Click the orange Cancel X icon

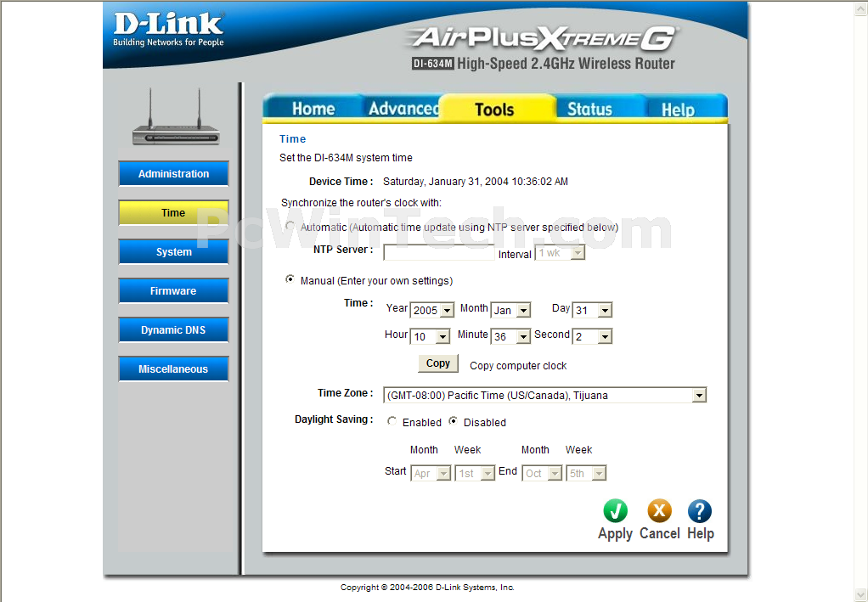pyautogui.click(x=659, y=510)
